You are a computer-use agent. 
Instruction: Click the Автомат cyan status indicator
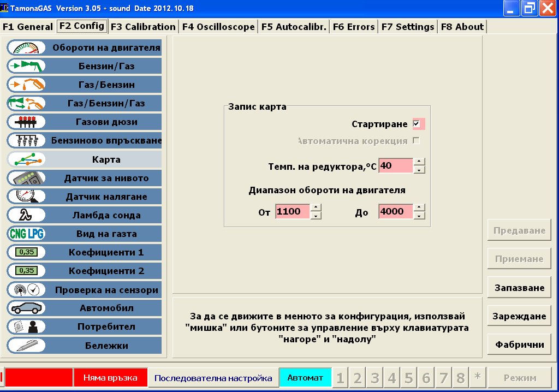coord(305,378)
